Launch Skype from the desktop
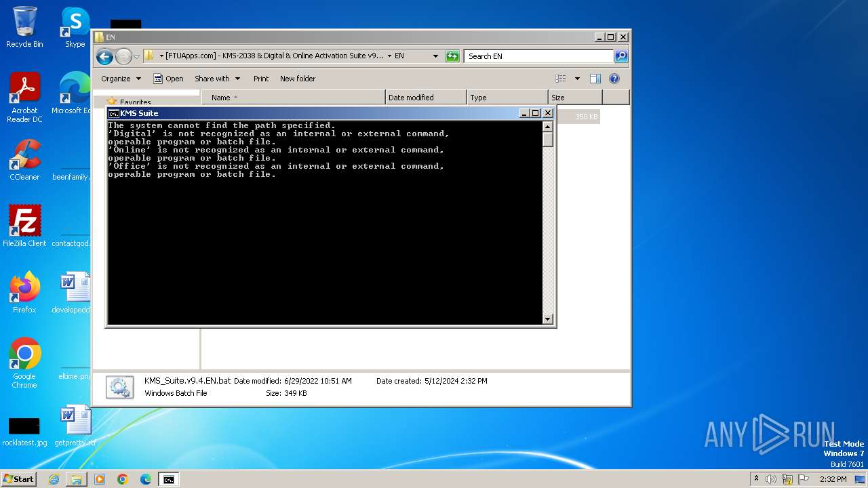868x488 pixels. 75,27
